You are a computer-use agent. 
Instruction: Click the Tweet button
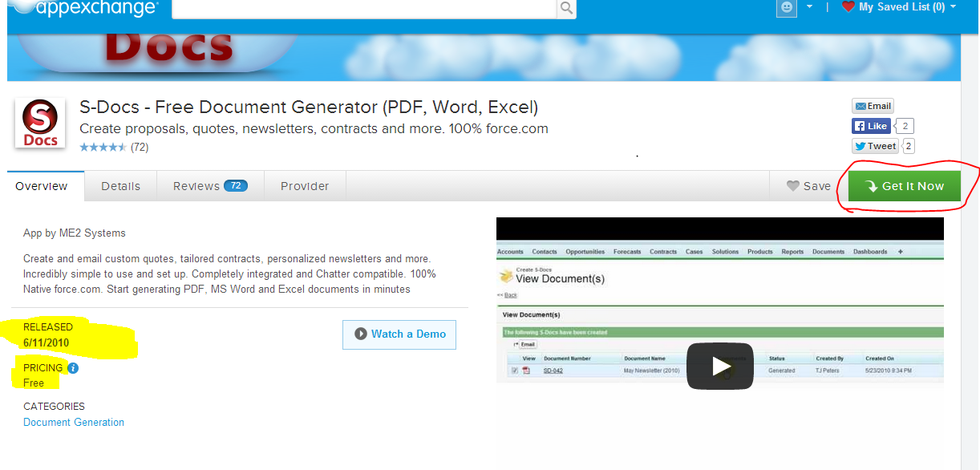[x=875, y=146]
